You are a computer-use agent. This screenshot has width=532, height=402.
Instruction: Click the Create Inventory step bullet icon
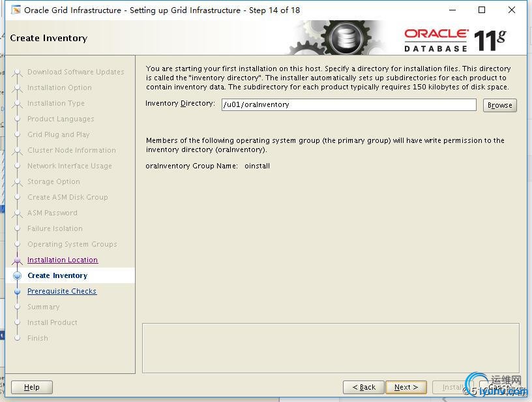click(x=18, y=275)
